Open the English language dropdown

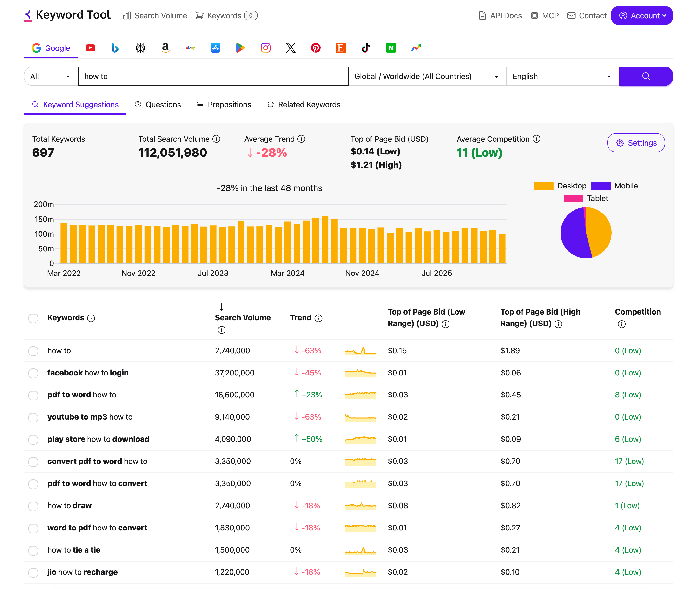coord(562,76)
